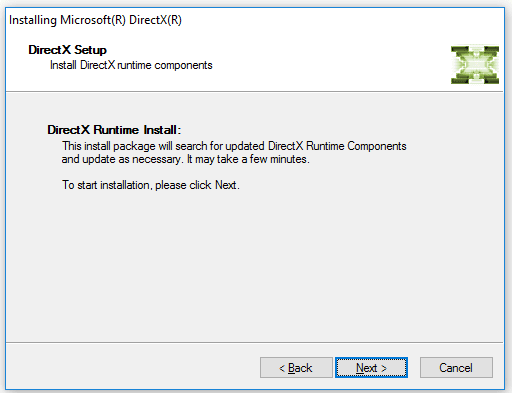Image resolution: width=514 pixels, height=394 pixels.
Task: Click Next to start installation
Action: 371,368
